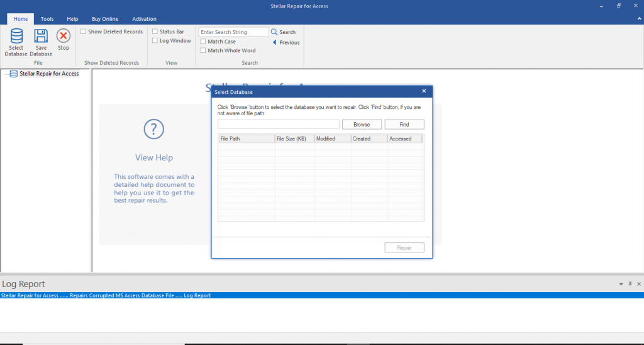Screen dimensions: 644x345
Task: Enable Show Deleted Records checkbox
Action: click(x=84, y=31)
